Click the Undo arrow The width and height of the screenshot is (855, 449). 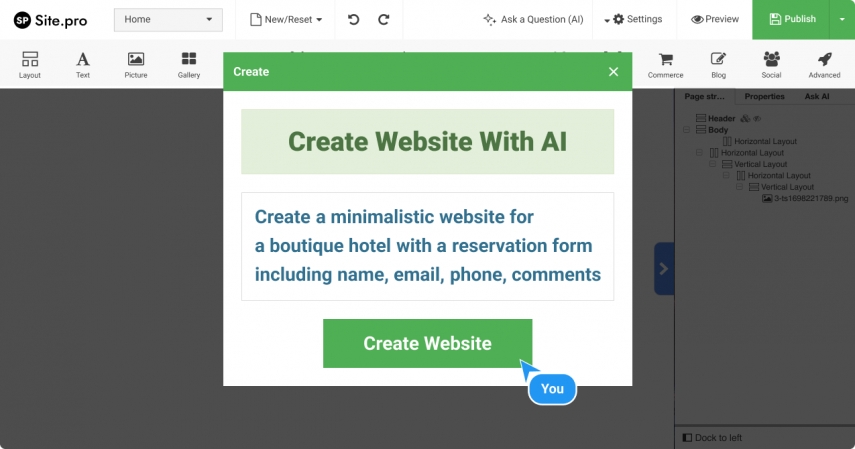353,20
